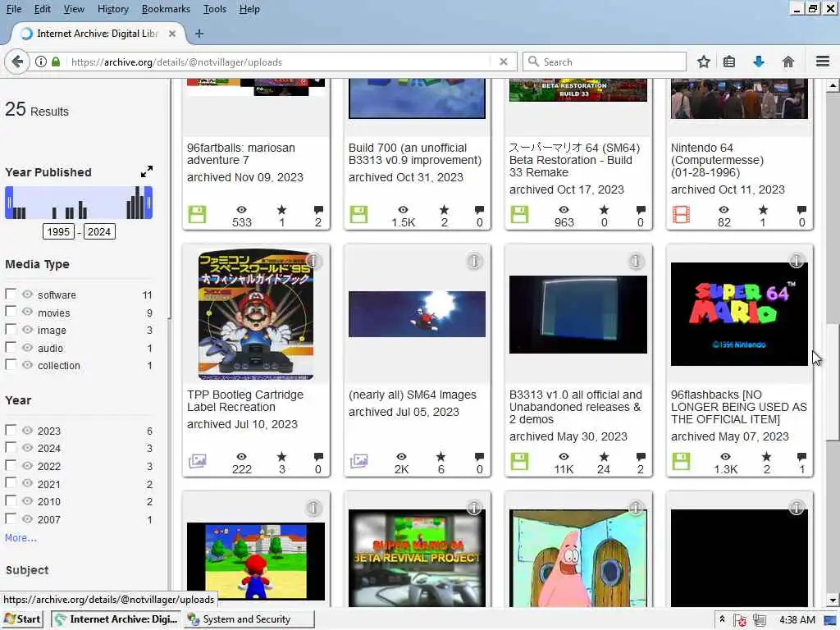Click the 2024 end year field
This screenshot has height=630, width=840.
tap(99, 231)
